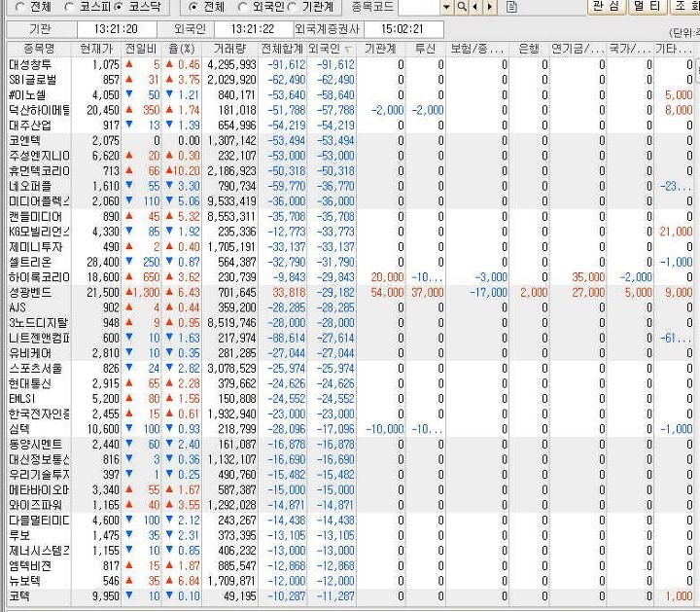Select the 뉴보텍 stock row name
This screenshot has height=612, width=700.
(x=24, y=581)
